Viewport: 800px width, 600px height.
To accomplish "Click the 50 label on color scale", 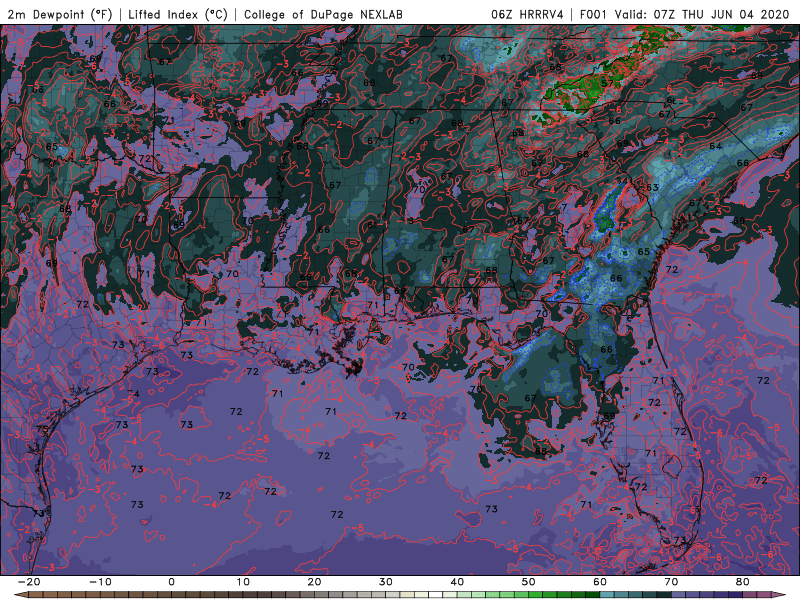I will 529,582.
